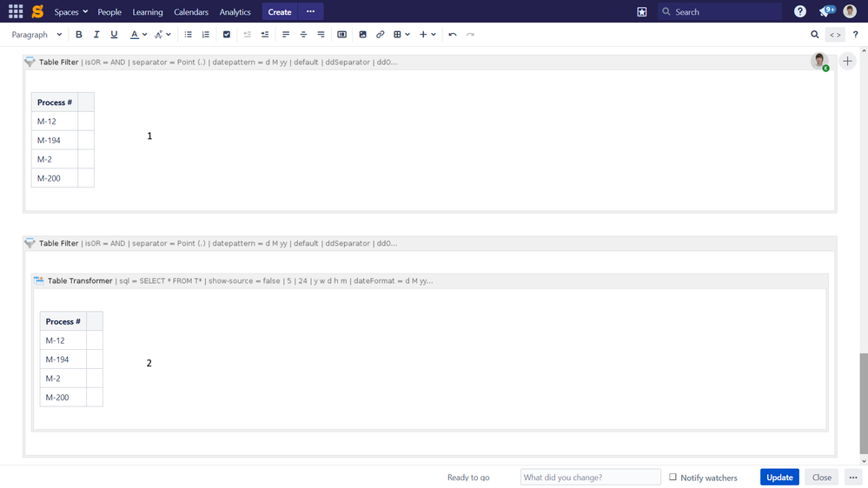Insert files and images icon

362,35
